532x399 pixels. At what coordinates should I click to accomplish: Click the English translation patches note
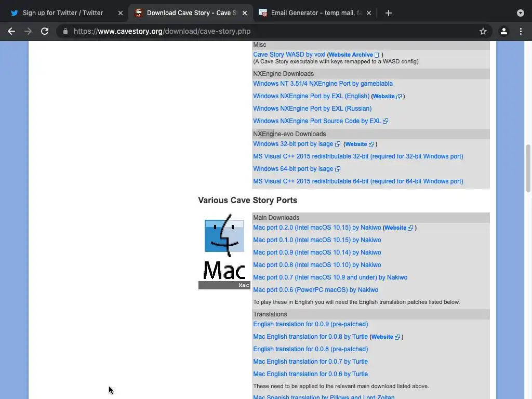coord(356,302)
